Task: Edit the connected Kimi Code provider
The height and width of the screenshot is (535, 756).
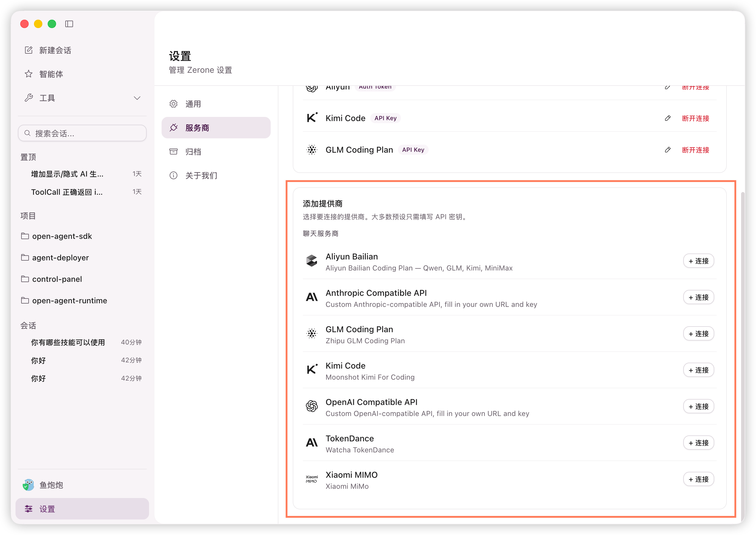Action: click(x=668, y=118)
